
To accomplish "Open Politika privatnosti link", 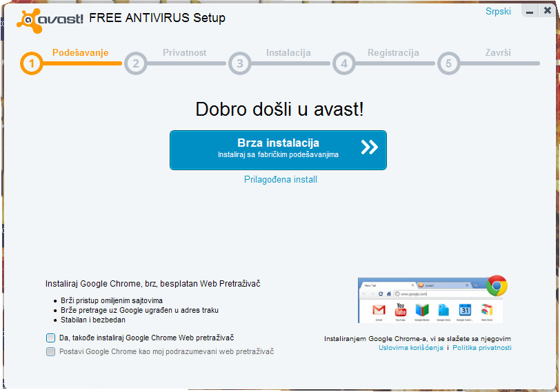I will pyautogui.click(x=482, y=348).
